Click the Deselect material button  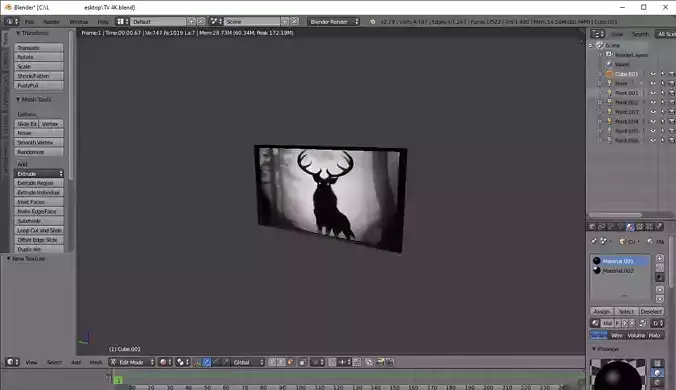point(651,311)
